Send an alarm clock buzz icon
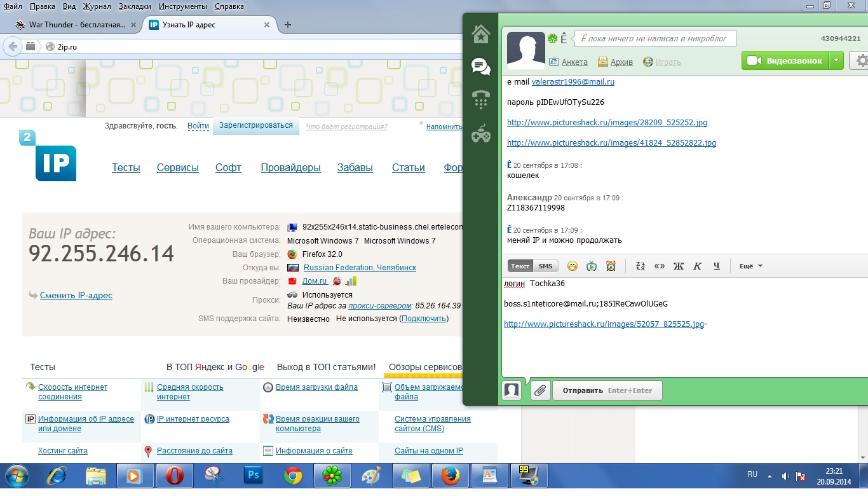The width and height of the screenshot is (868, 496). (611, 266)
